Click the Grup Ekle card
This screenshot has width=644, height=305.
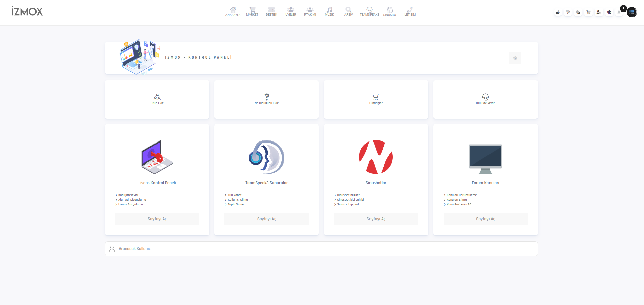pyautogui.click(x=157, y=100)
